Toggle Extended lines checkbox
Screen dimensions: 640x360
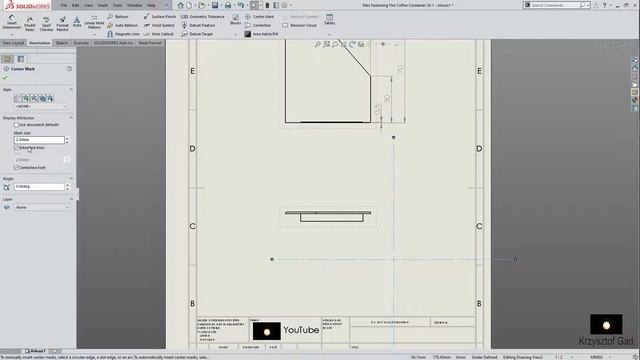tap(16, 147)
